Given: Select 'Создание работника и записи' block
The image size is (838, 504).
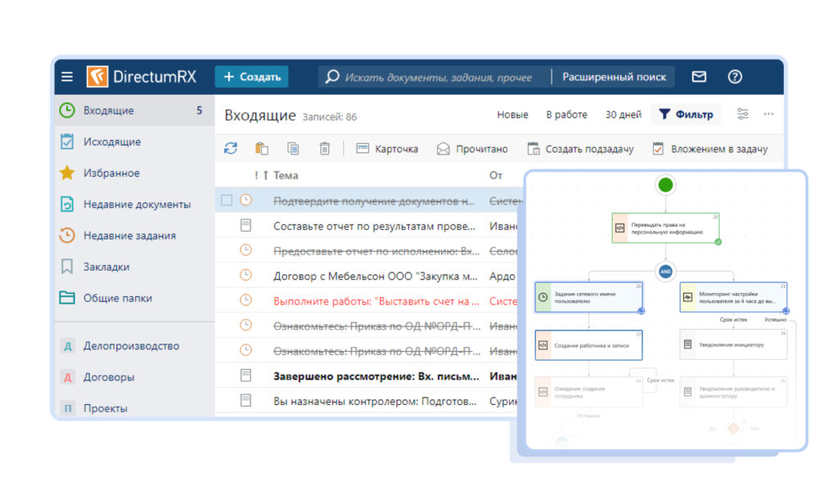Looking at the screenshot, I should point(588,345).
